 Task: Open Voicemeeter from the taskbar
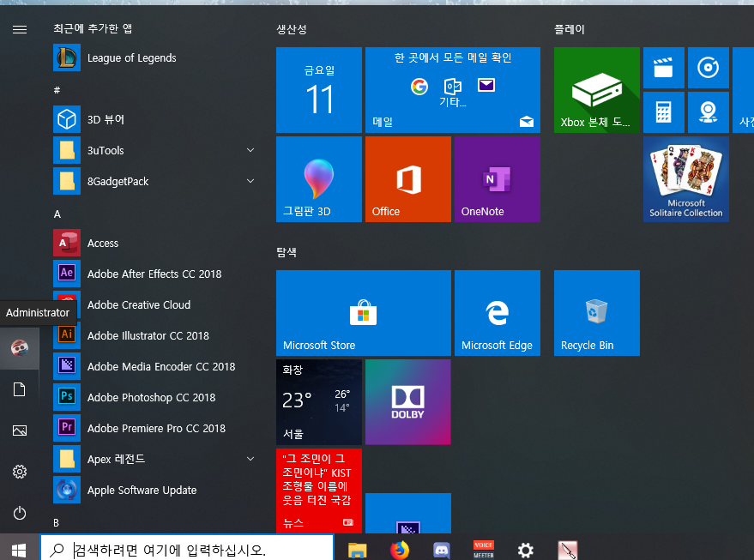pyautogui.click(x=483, y=550)
